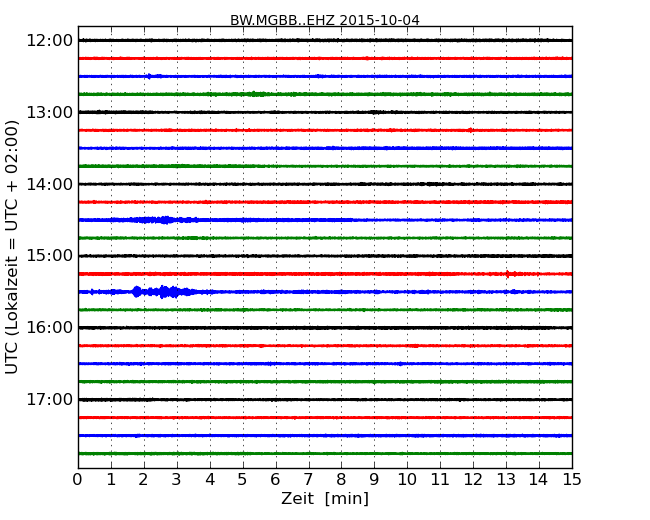Click the x-axis tick label 3
The height and width of the screenshot is (520, 650).
pos(177,480)
